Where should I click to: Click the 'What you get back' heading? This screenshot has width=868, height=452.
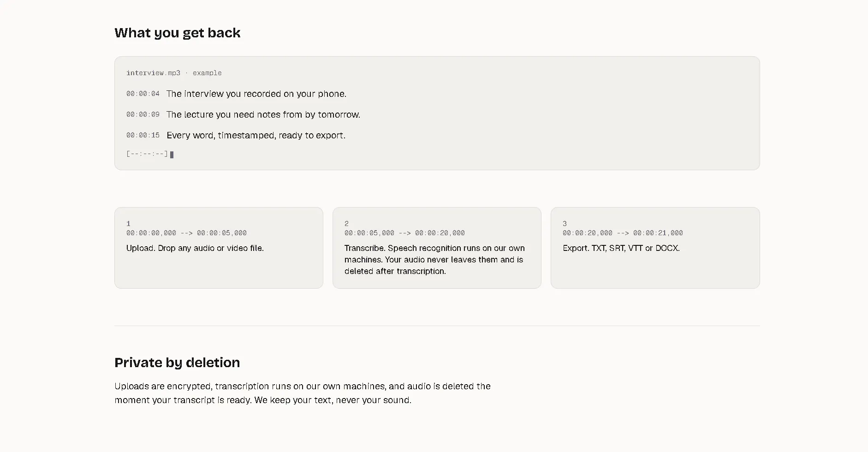click(177, 33)
